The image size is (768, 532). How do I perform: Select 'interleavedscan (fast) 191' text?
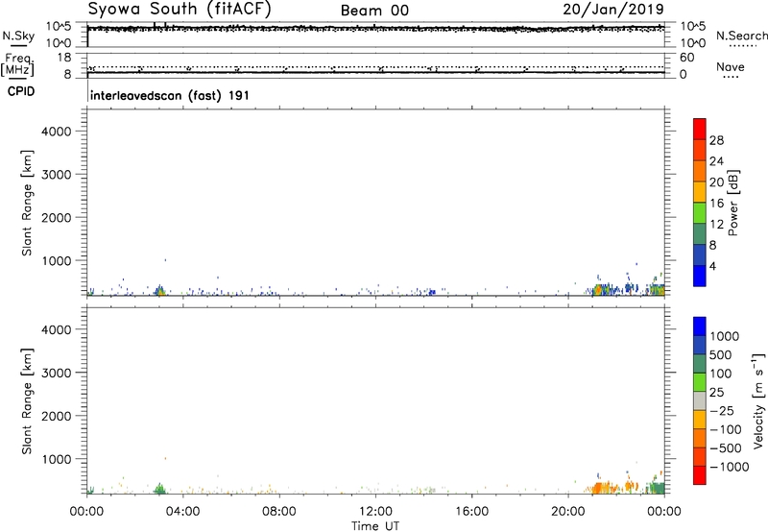point(170,95)
